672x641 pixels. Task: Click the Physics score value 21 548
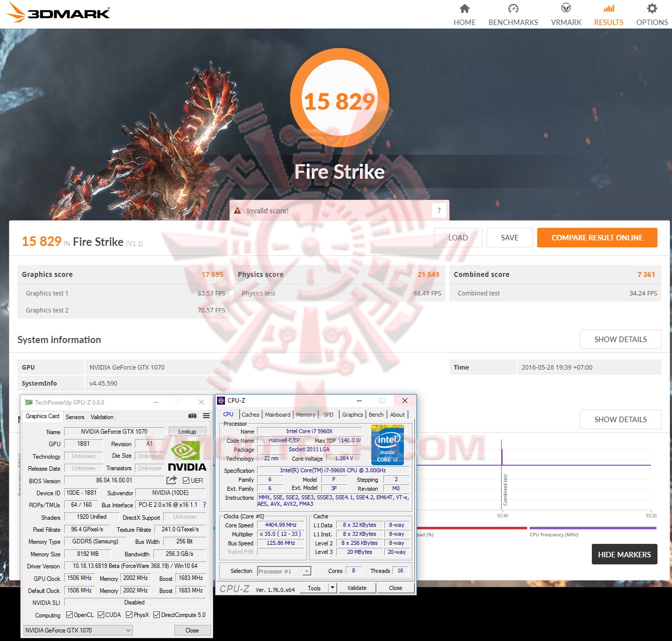pos(428,274)
